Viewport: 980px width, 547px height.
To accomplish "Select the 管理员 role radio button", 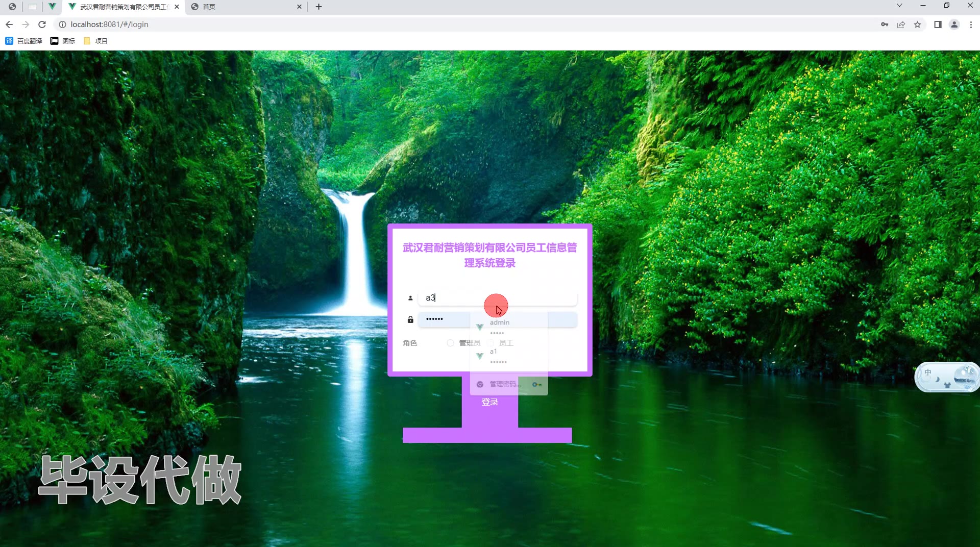I will coord(450,343).
